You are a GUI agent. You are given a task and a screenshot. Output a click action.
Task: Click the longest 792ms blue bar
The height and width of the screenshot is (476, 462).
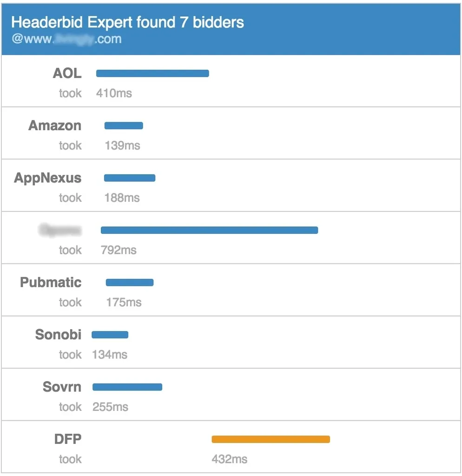click(209, 230)
